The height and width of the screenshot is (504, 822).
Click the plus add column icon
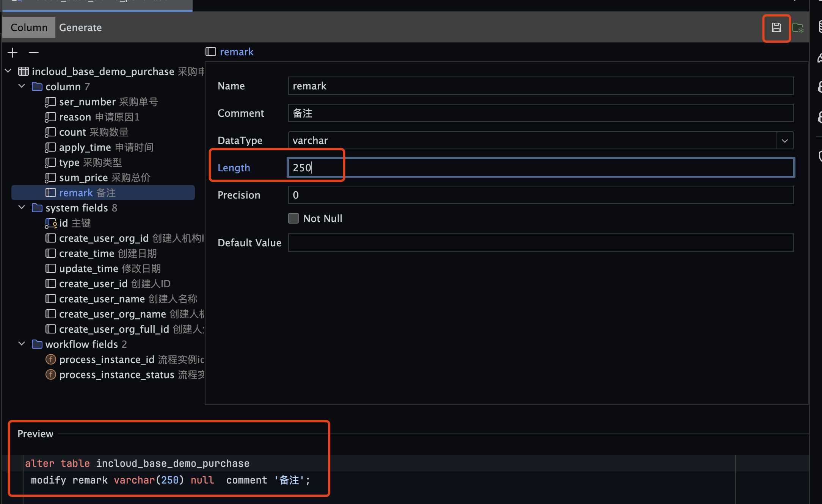[x=13, y=52]
